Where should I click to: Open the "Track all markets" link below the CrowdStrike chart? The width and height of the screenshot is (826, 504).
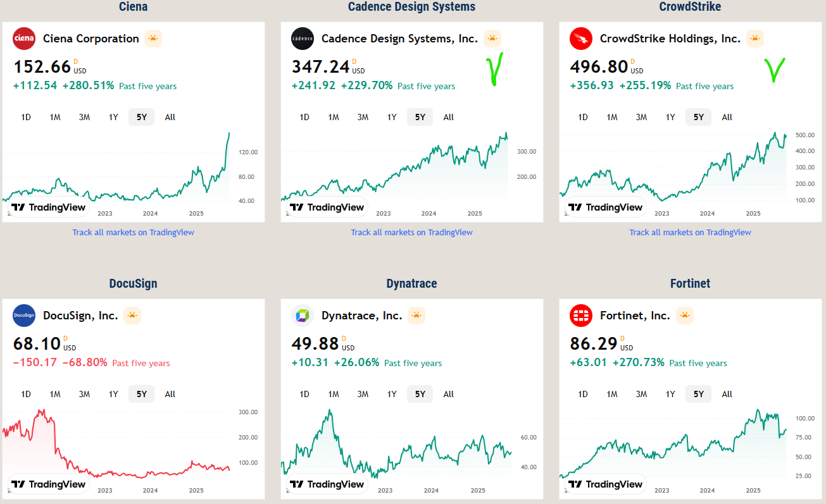tap(690, 232)
